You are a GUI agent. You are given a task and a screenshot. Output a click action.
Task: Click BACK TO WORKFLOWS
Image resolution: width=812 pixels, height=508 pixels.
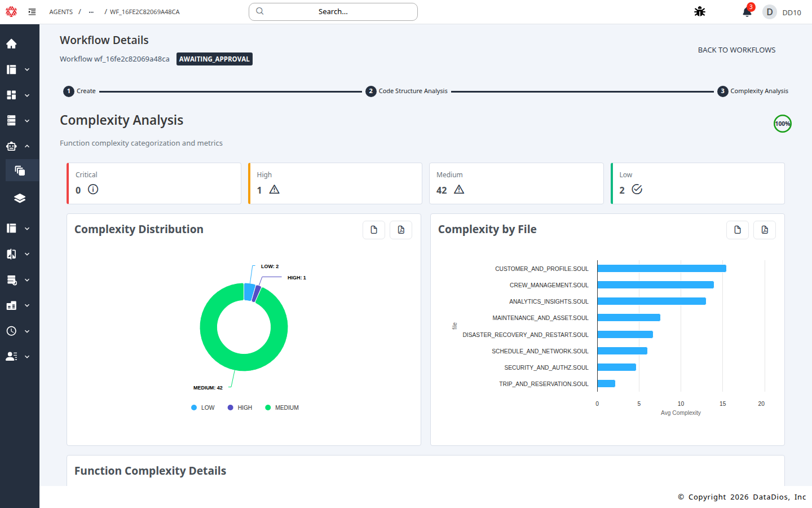coord(736,50)
